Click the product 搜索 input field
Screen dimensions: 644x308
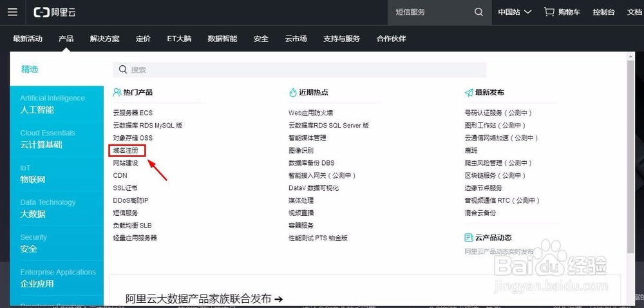click(300, 70)
